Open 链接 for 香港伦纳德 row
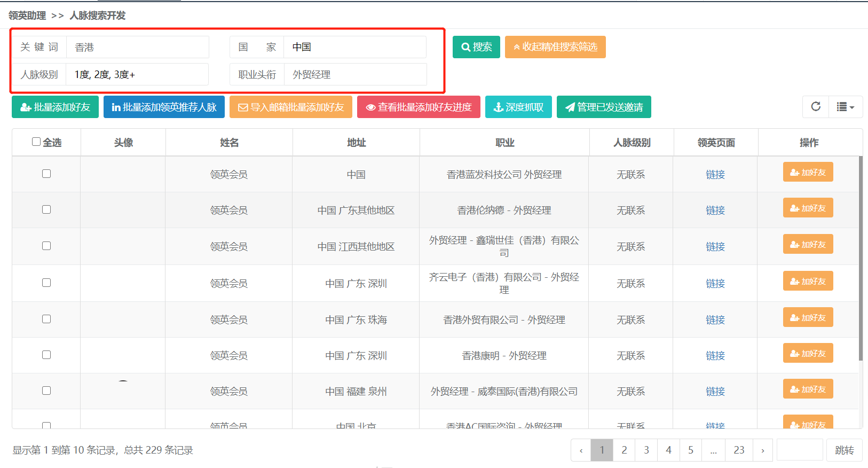The height and width of the screenshot is (468, 868). tap(715, 210)
